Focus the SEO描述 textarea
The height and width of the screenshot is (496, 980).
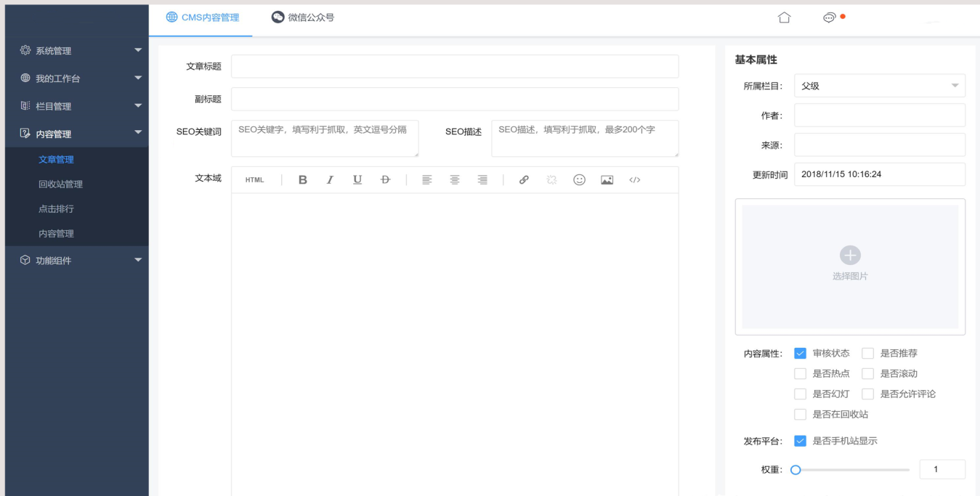point(585,139)
